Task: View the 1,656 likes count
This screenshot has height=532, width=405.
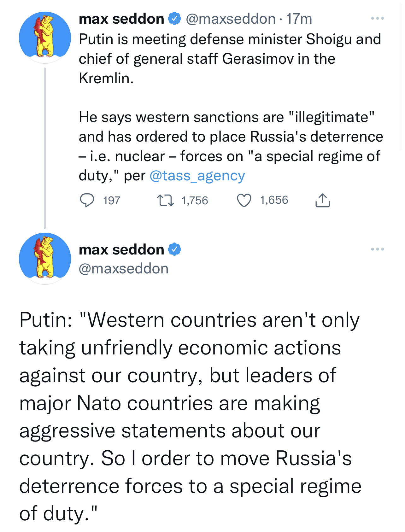Action: coord(274,200)
